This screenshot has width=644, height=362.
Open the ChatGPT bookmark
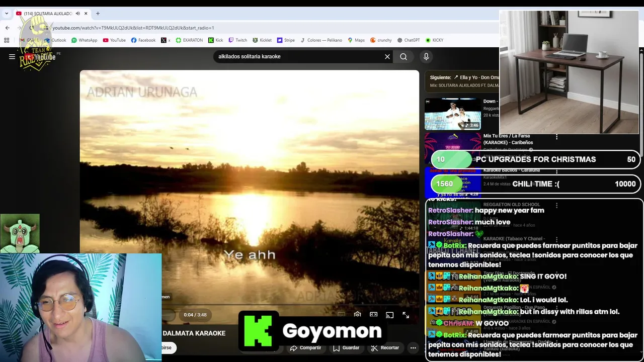point(408,40)
